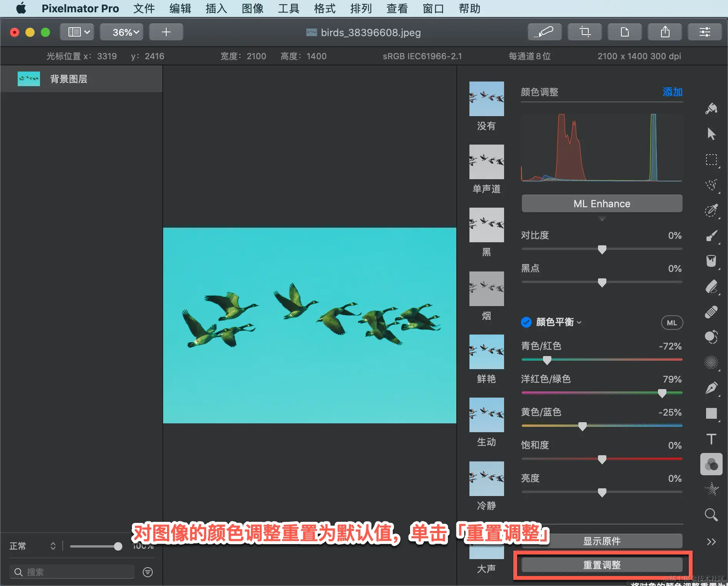Open the 正常 blend mode dropdown
This screenshot has width=728, height=586.
(32, 546)
